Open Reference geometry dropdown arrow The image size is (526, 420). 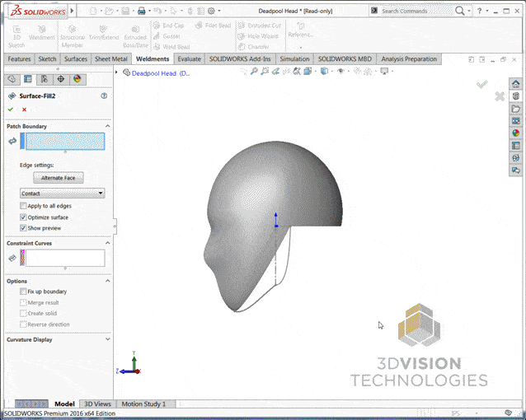pos(301,47)
